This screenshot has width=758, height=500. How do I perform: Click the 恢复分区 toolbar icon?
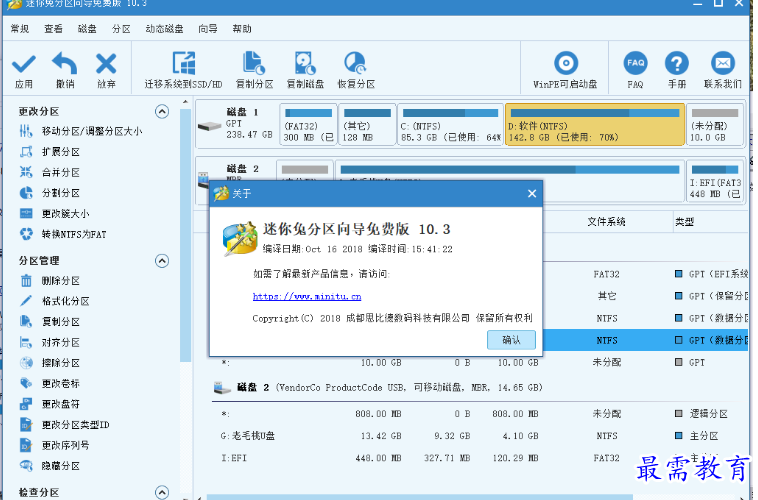coord(355,63)
